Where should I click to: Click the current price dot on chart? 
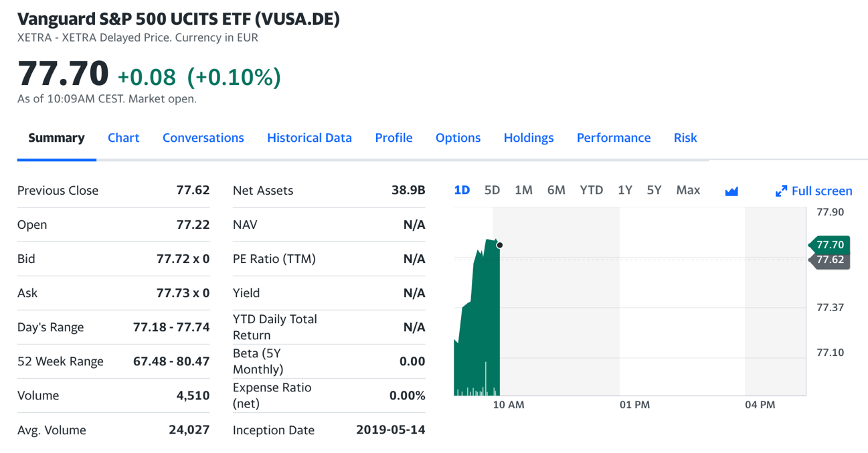pos(499,246)
